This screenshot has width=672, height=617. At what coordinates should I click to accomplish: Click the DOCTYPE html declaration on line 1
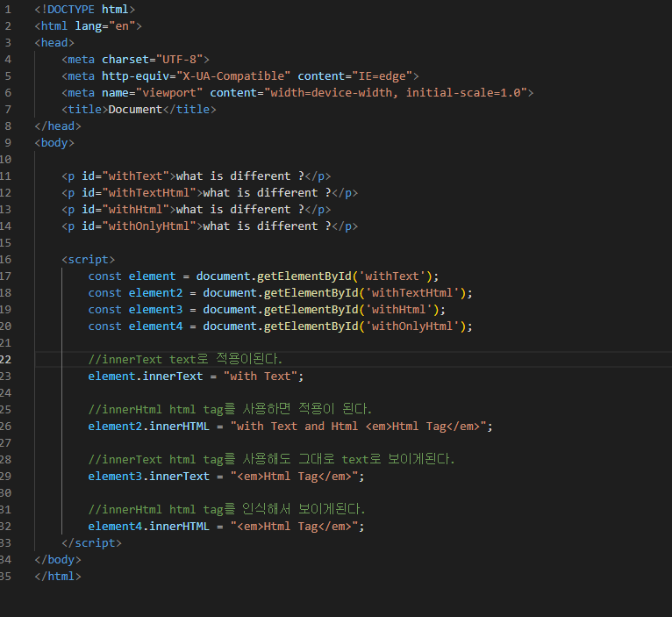click(x=85, y=10)
